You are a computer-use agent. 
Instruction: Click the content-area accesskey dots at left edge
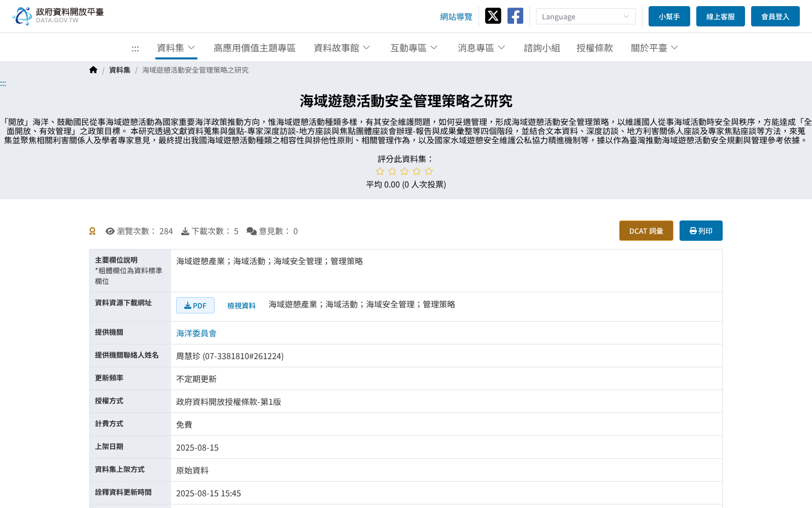pyautogui.click(x=3, y=84)
